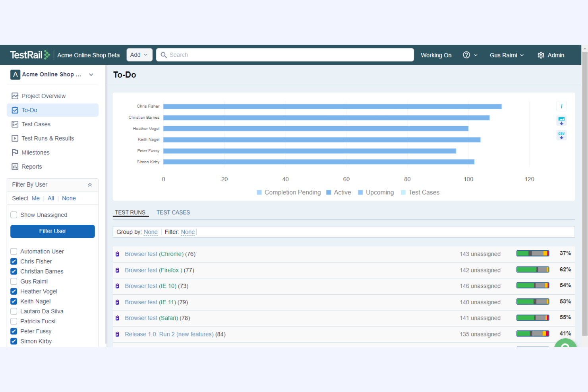Open the Working On menu
The width and height of the screenshot is (588, 392).
436,55
